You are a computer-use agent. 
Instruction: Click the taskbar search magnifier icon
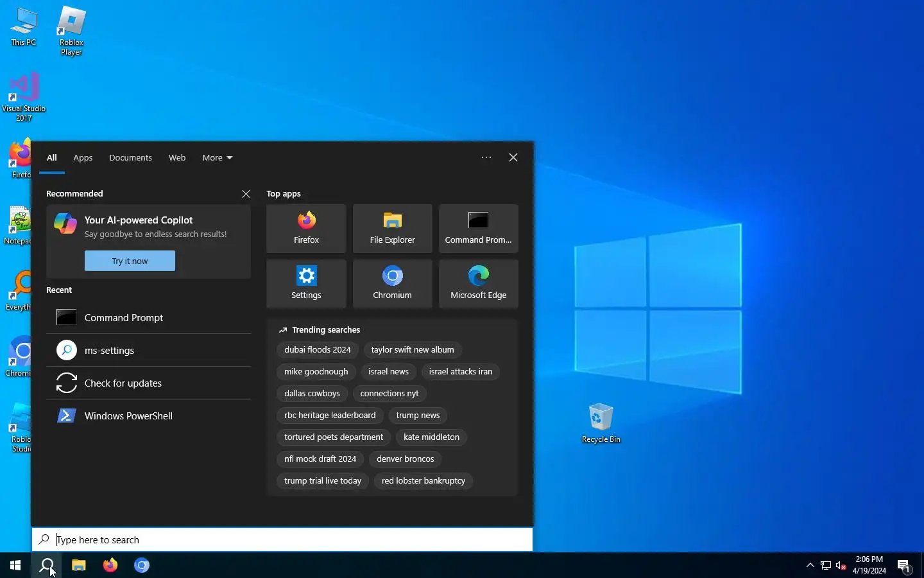click(x=47, y=565)
